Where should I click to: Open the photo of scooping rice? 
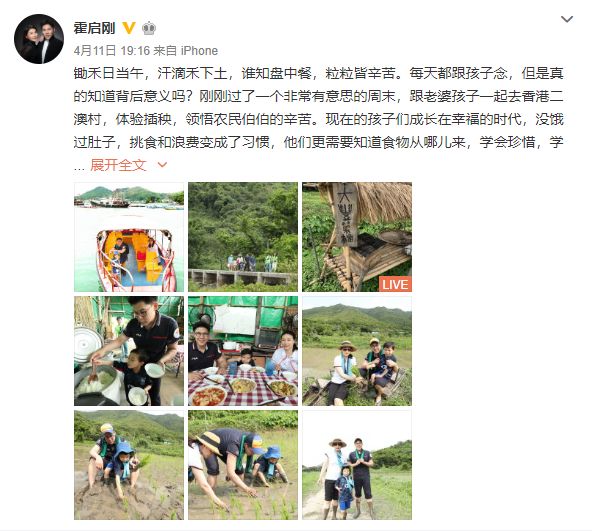(129, 351)
